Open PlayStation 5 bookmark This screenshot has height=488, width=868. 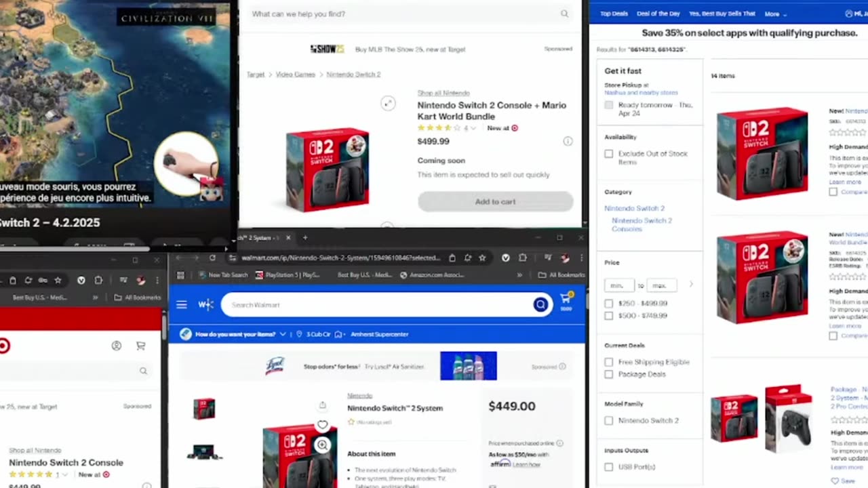tap(288, 275)
